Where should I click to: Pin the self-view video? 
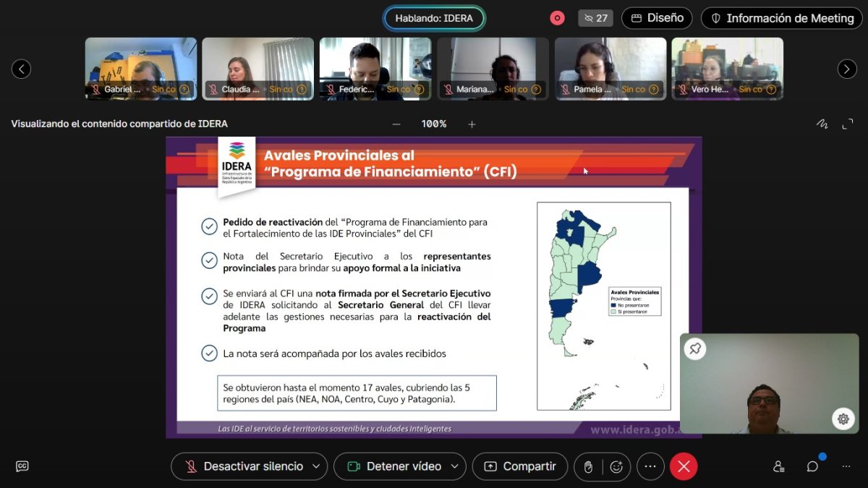click(x=695, y=348)
